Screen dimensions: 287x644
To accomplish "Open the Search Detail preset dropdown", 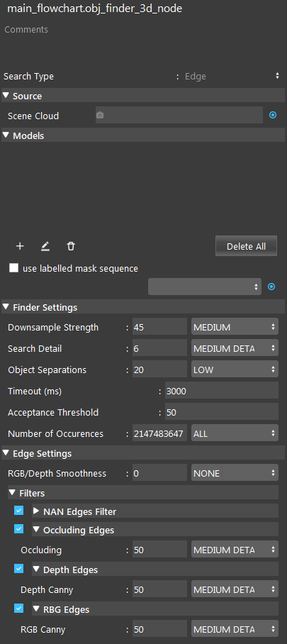I will (235, 349).
